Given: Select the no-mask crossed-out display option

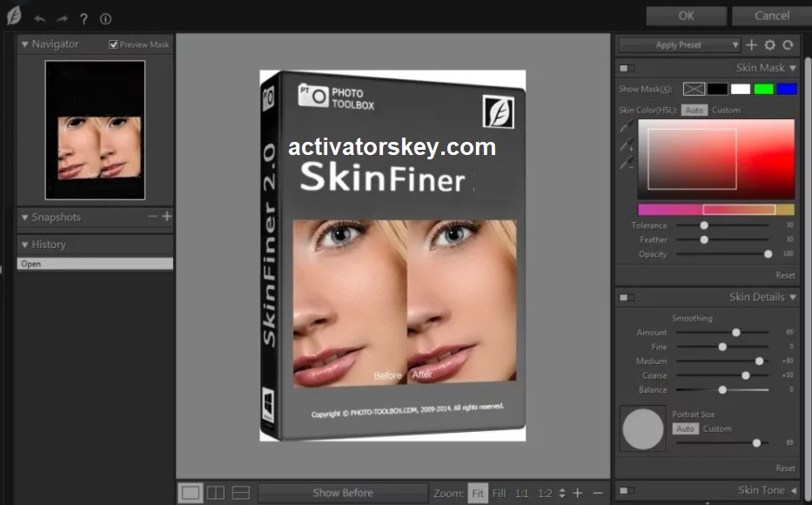Looking at the screenshot, I should [x=694, y=89].
